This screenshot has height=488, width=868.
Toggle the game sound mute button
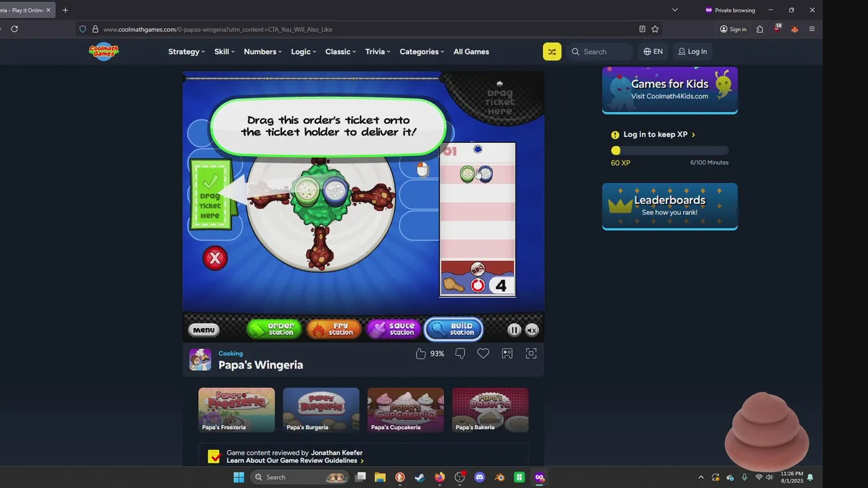pos(532,330)
